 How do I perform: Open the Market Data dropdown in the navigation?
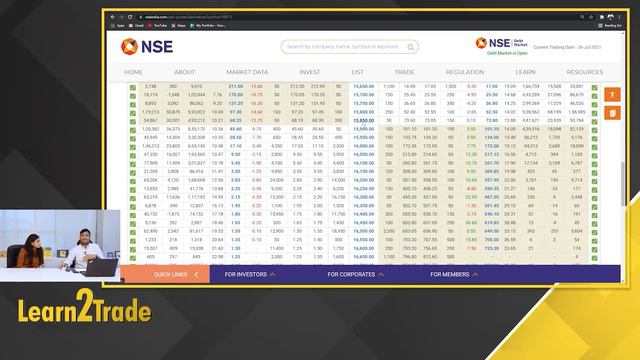pos(247,72)
